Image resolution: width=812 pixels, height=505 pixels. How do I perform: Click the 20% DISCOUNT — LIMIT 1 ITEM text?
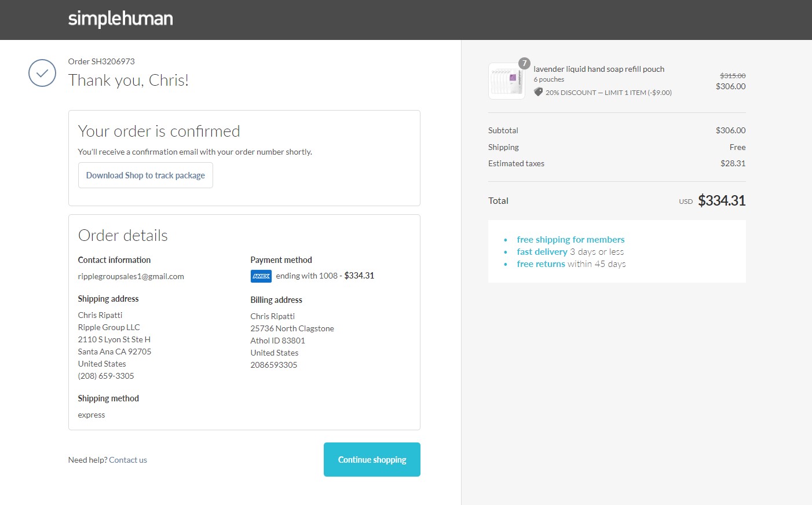click(609, 93)
